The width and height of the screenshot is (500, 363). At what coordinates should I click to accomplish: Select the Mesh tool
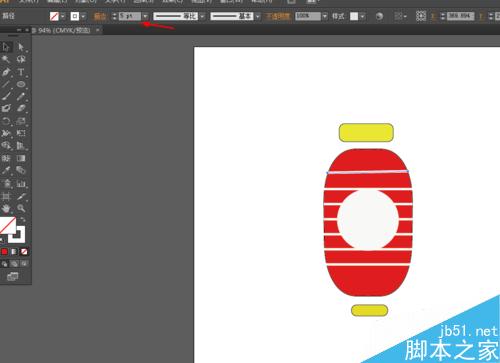point(6,158)
